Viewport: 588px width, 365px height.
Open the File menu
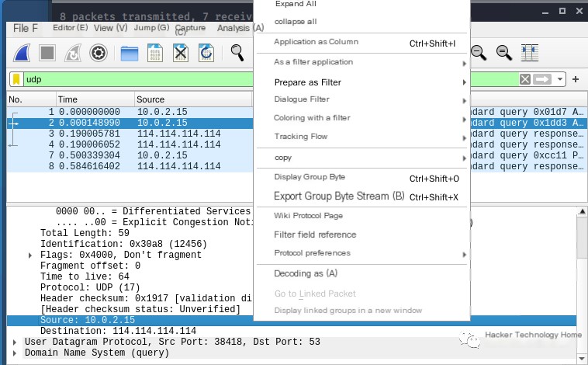point(25,28)
